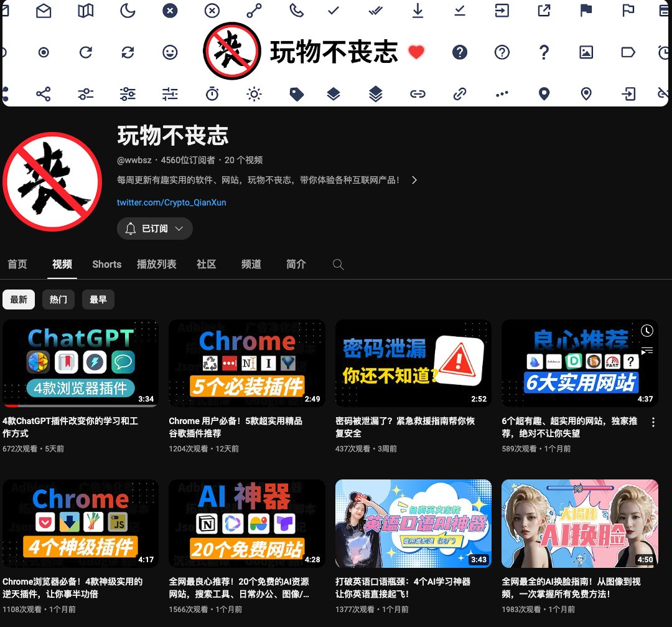The image size is (672, 627).
Task: Click 1566次观看・1个月前 metadata
Action: 205,609
